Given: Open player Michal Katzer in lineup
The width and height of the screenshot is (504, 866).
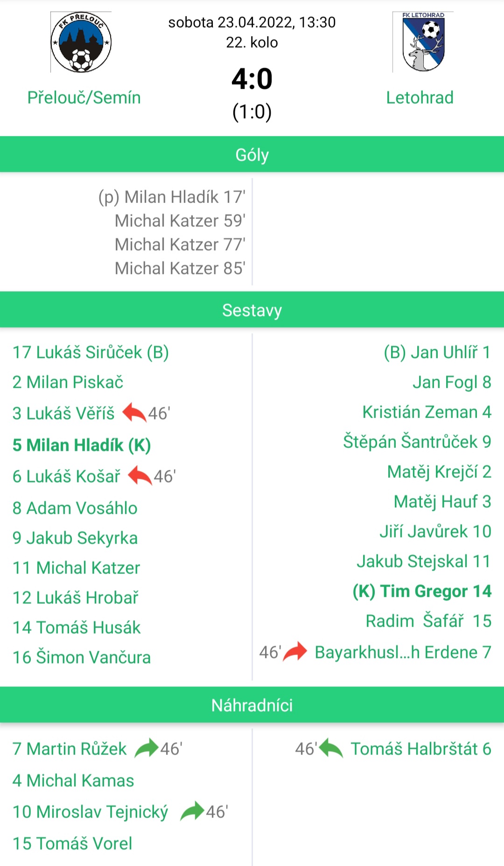Looking at the screenshot, I should pyautogui.click(x=77, y=568).
